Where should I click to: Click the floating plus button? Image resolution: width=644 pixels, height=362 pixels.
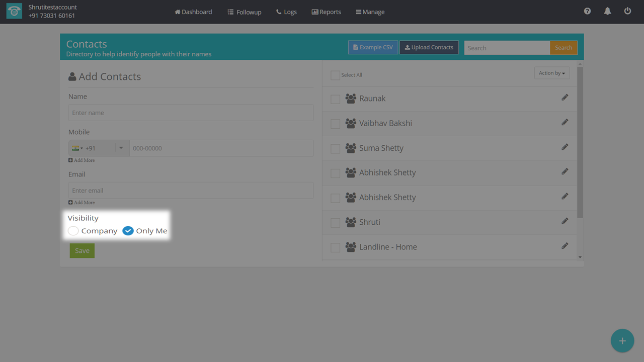pyautogui.click(x=622, y=341)
